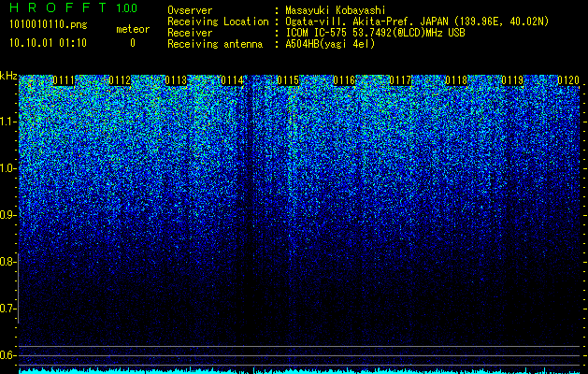Viewport: 588px width, 374px height.
Task: Click the Ovserver label
Action: tap(190, 10)
